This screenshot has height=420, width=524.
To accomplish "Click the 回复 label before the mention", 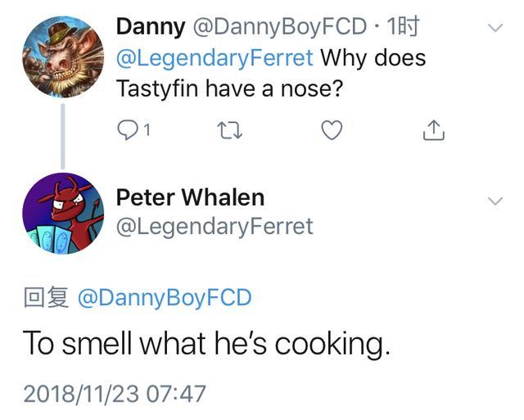I will tap(46, 297).
